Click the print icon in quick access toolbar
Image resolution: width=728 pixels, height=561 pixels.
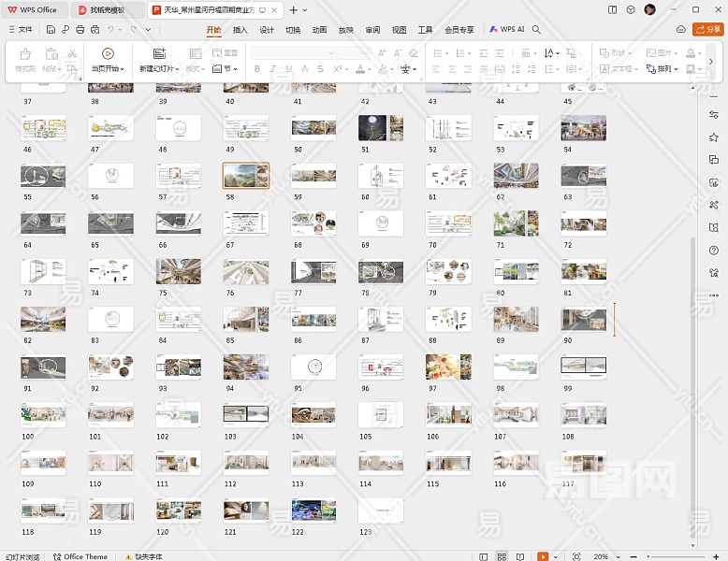pos(80,30)
